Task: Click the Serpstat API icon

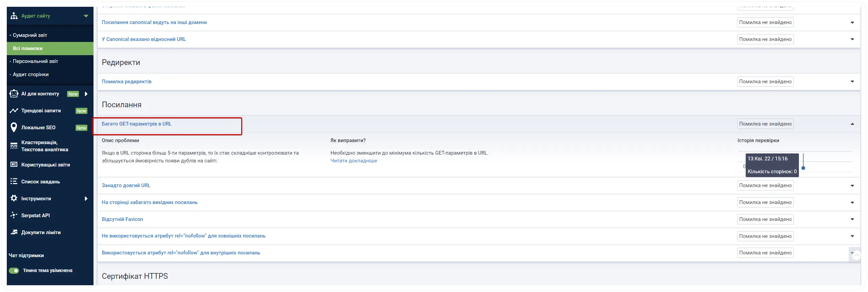Action: 14,215
